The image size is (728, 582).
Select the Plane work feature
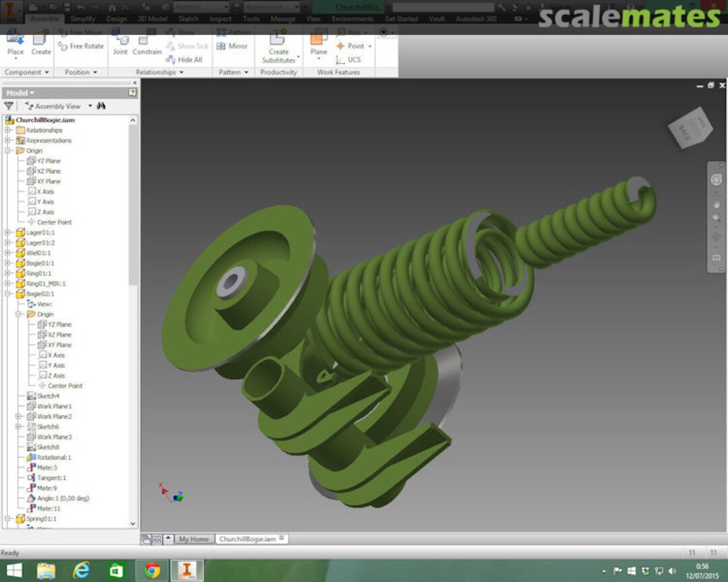[x=319, y=42]
